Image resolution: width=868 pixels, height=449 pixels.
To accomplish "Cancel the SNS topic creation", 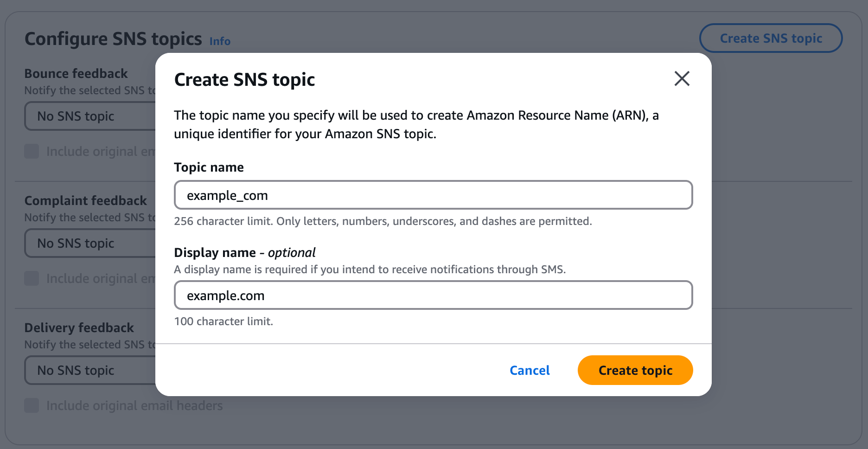I will (x=530, y=370).
